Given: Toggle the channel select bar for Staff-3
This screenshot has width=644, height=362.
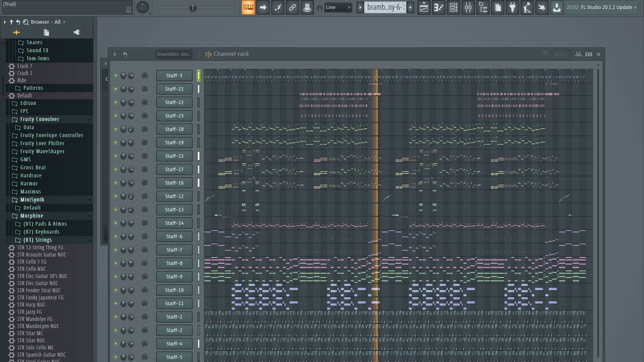Looking at the screenshot, I should [x=198, y=75].
